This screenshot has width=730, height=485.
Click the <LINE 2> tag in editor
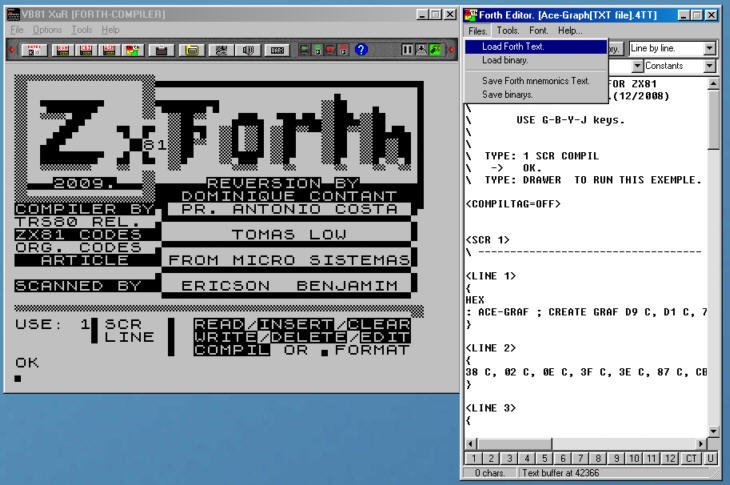(x=491, y=348)
